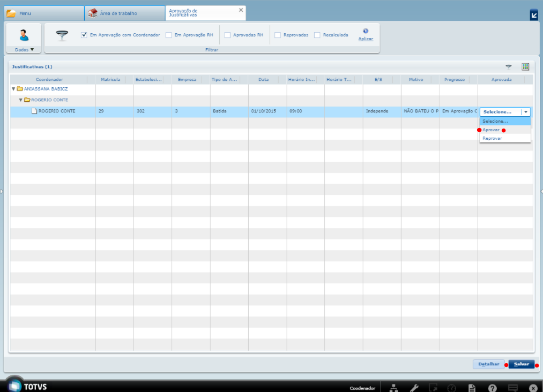Choose Reprovar in dropdown list
This screenshot has width=543, height=392.
[x=505, y=138]
